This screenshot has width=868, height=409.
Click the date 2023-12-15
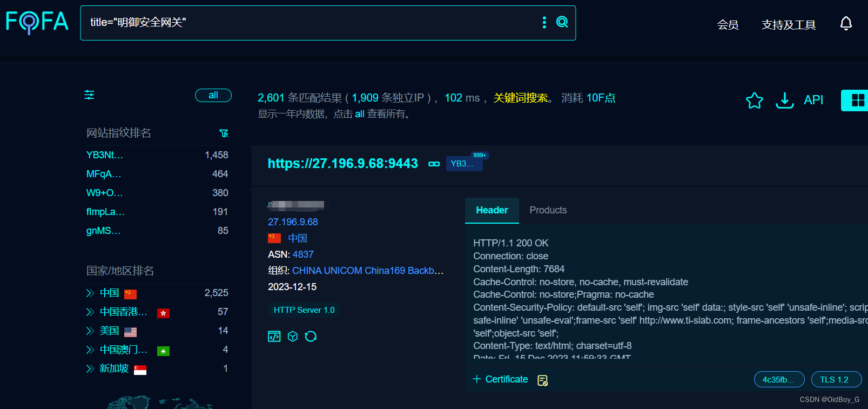(292, 287)
